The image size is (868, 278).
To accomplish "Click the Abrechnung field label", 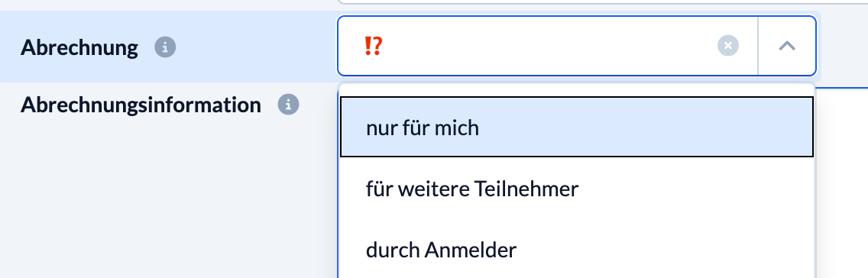I will pos(79,47).
